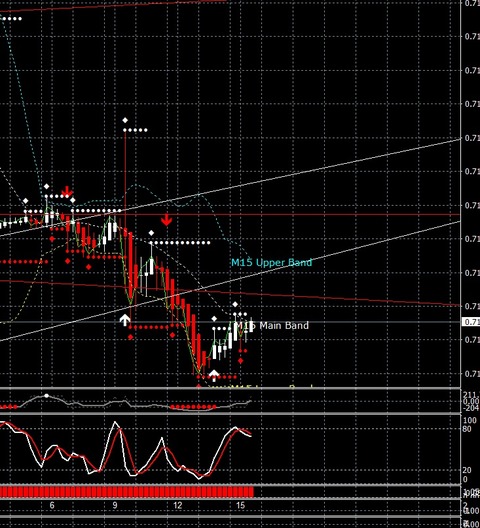This screenshot has height=528, width=480.
Task: Select the M15 Upper Band label
Action: (271, 262)
